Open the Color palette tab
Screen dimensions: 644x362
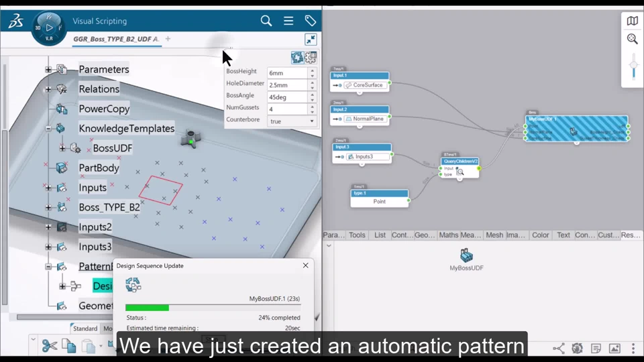541,235
